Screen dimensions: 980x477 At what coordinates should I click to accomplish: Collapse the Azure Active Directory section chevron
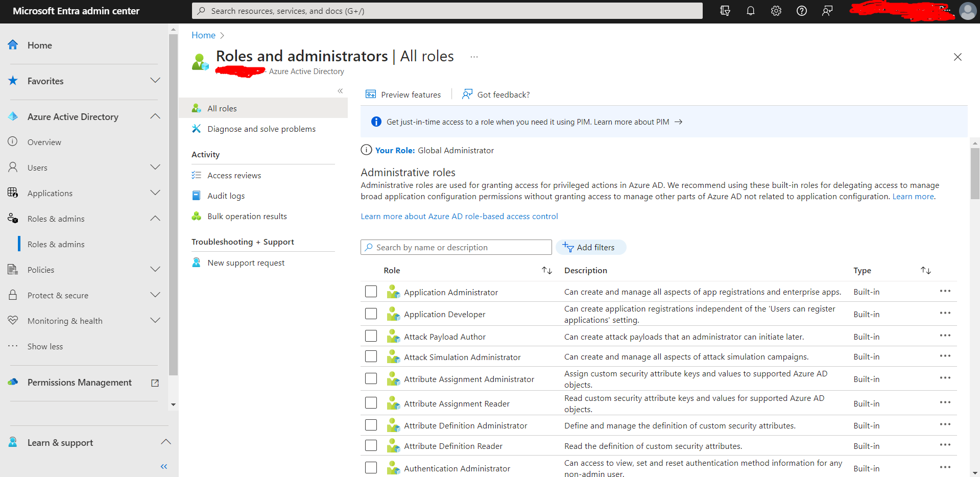pos(155,116)
